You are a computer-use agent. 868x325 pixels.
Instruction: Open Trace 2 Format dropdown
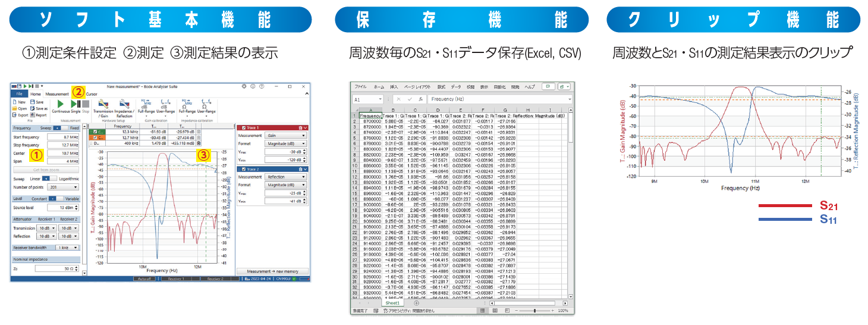pos(286,185)
